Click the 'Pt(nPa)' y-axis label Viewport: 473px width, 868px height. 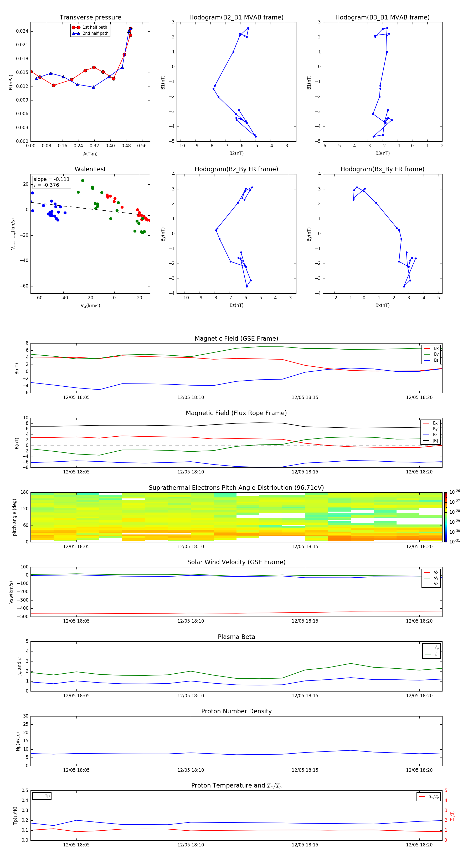pos(11,82)
